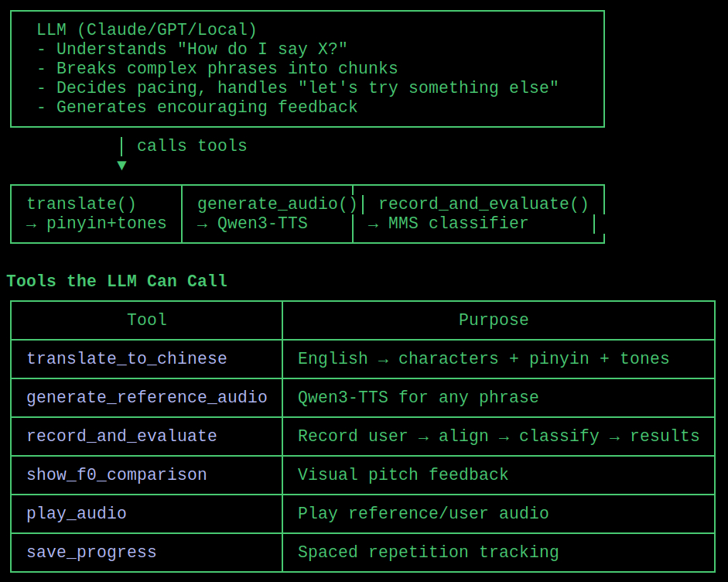Click the LLM (Claude/GPT/Local) title line
This screenshot has height=582, width=728.
pyautogui.click(x=147, y=30)
